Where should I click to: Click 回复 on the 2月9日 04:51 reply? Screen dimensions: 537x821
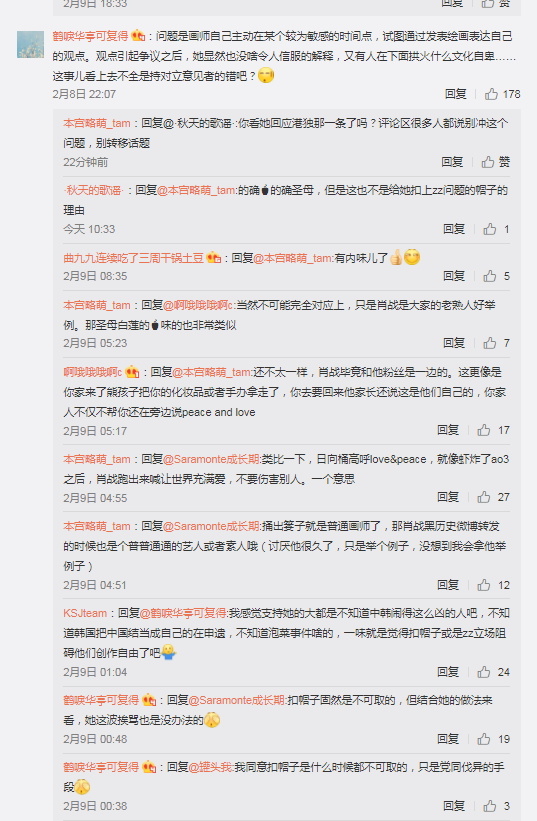(x=448, y=585)
